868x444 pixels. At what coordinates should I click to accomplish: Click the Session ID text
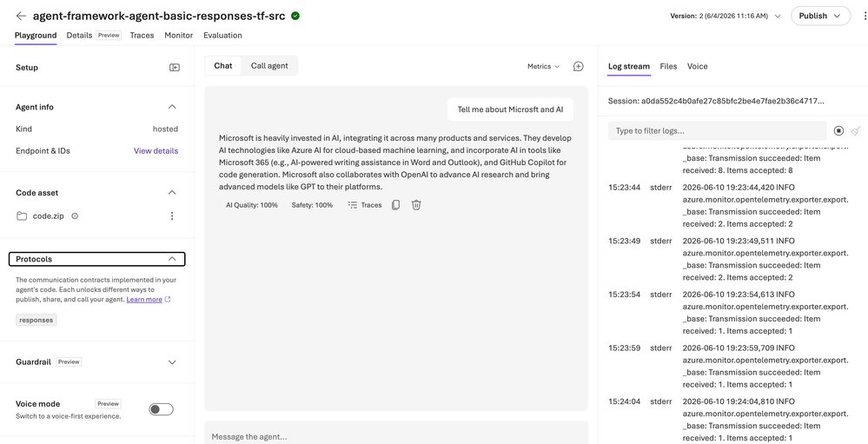click(x=716, y=102)
